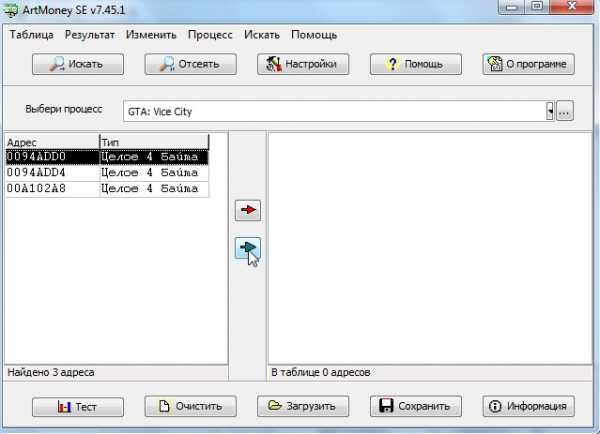Viewport: 600px width, 434px height.
Task: Click the Очистить clear button
Action: pos(191,406)
